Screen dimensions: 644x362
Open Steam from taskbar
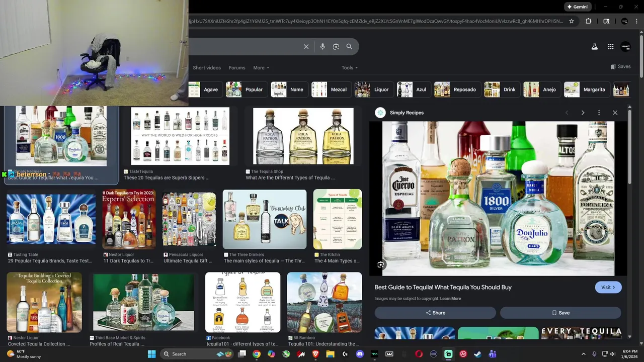[477, 354]
